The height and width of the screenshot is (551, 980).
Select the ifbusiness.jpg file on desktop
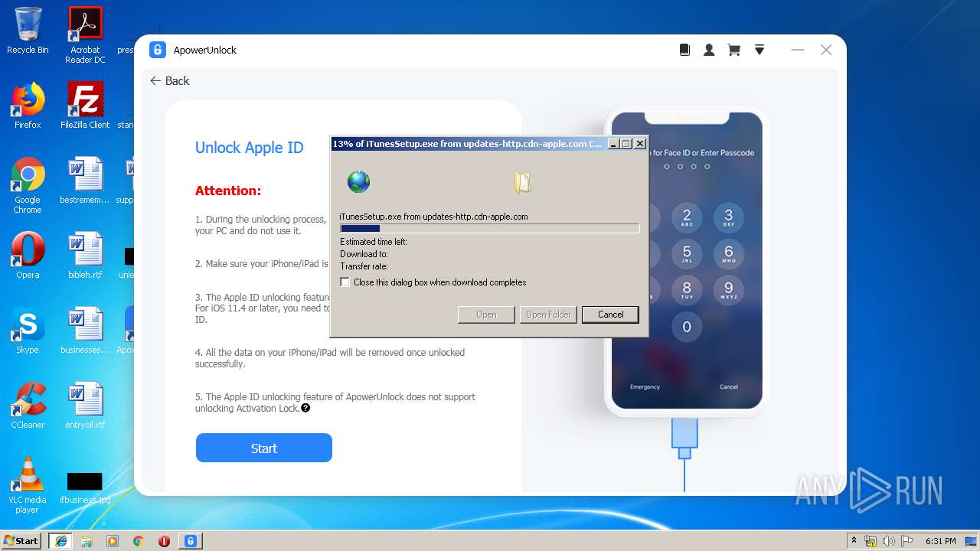[85, 488]
